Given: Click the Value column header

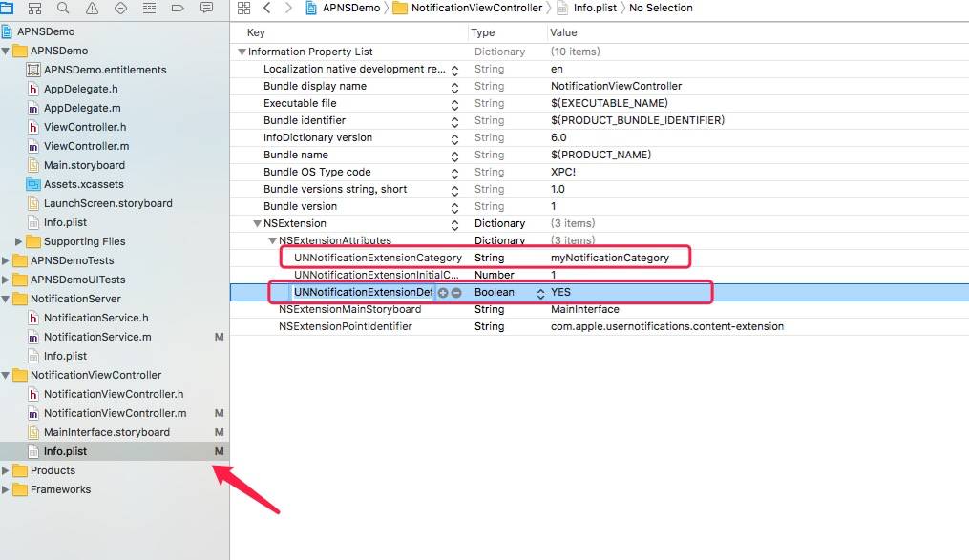Looking at the screenshot, I should point(563,32).
